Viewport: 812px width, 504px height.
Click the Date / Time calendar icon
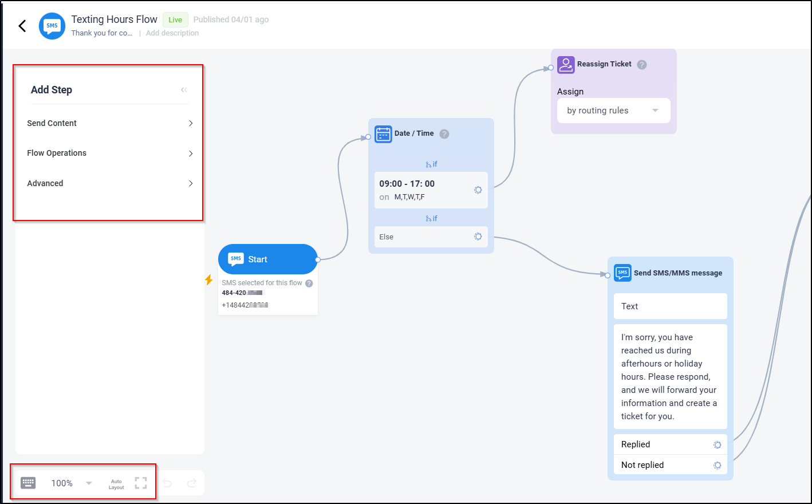coord(383,134)
